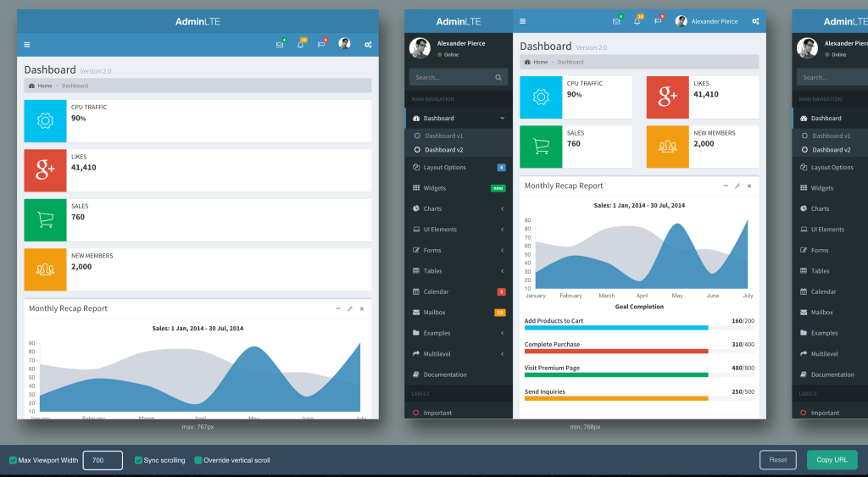Click the red Google Plus Likes icon in the left preview

[x=45, y=170]
